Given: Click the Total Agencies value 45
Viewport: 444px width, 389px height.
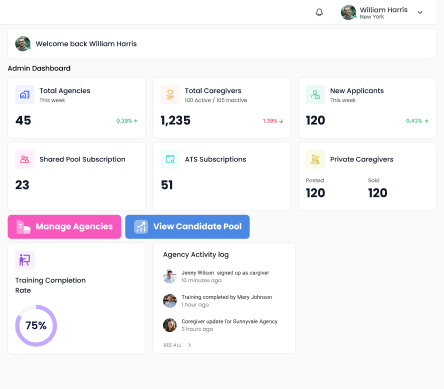Looking at the screenshot, I should (x=23, y=120).
